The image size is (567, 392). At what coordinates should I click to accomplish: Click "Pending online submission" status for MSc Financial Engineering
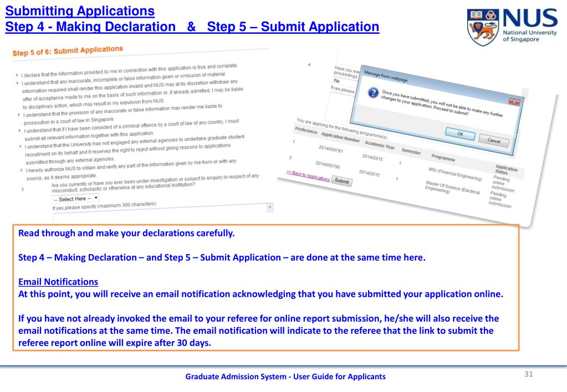[x=503, y=184]
